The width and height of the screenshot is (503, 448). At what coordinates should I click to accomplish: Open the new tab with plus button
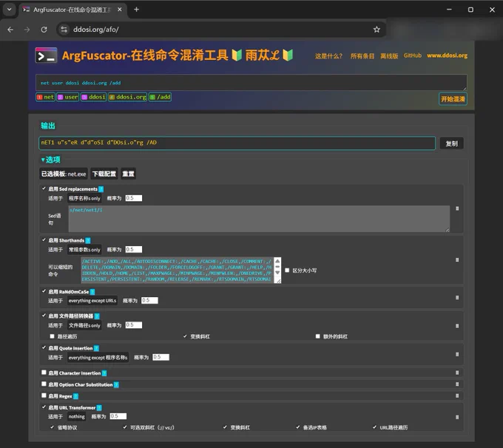[x=136, y=10]
